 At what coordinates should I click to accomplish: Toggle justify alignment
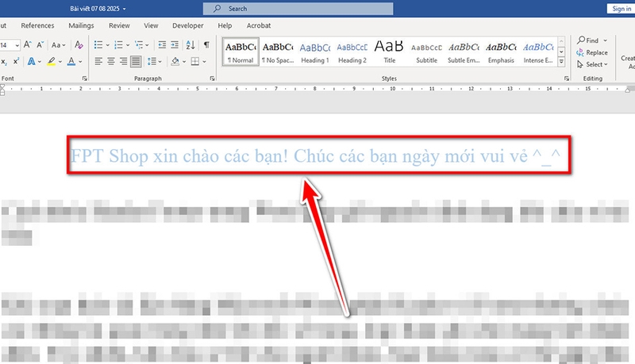(x=136, y=62)
